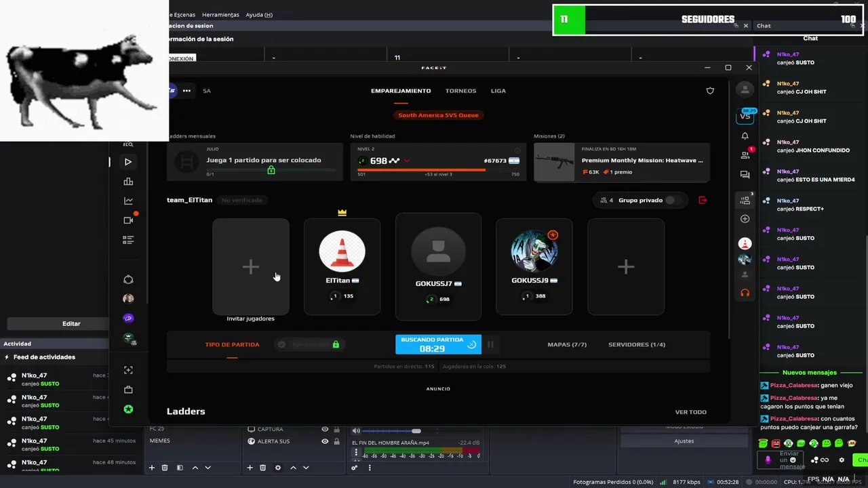Open GOKUSSJ9's player card
868x488 pixels.
tap(534, 267)
